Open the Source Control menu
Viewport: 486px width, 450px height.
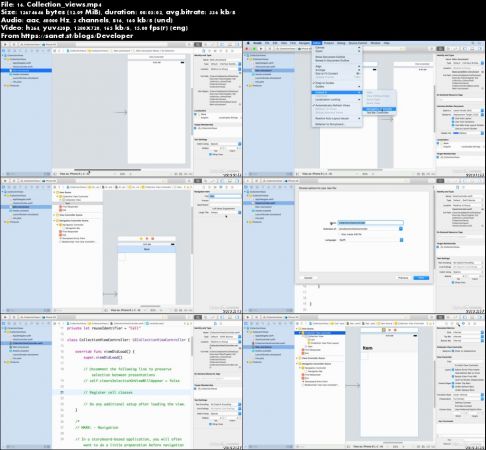click(357, 43)
